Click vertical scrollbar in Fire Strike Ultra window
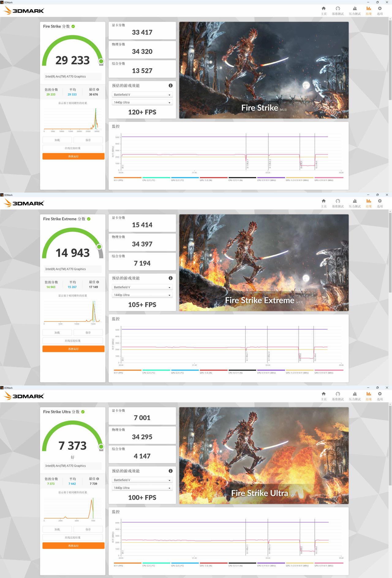This screenshot has width=392, height=578. 390,445
